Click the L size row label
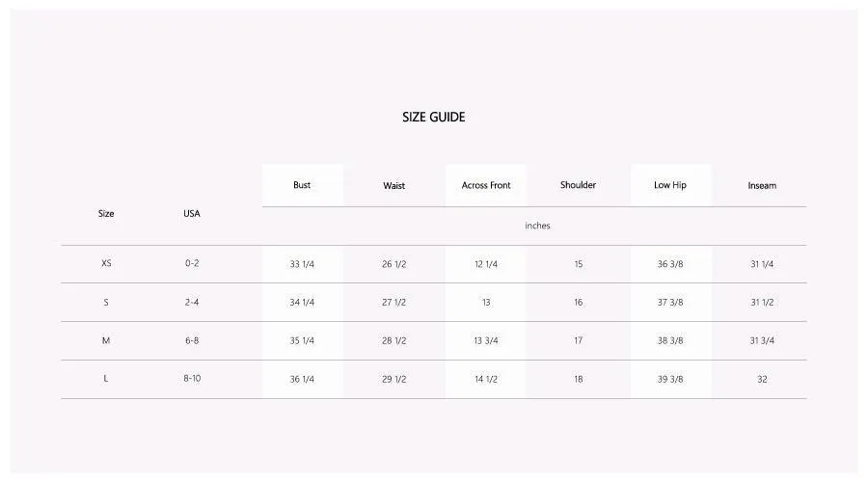This screenshot has height=482, width=868. pos(106,379)
